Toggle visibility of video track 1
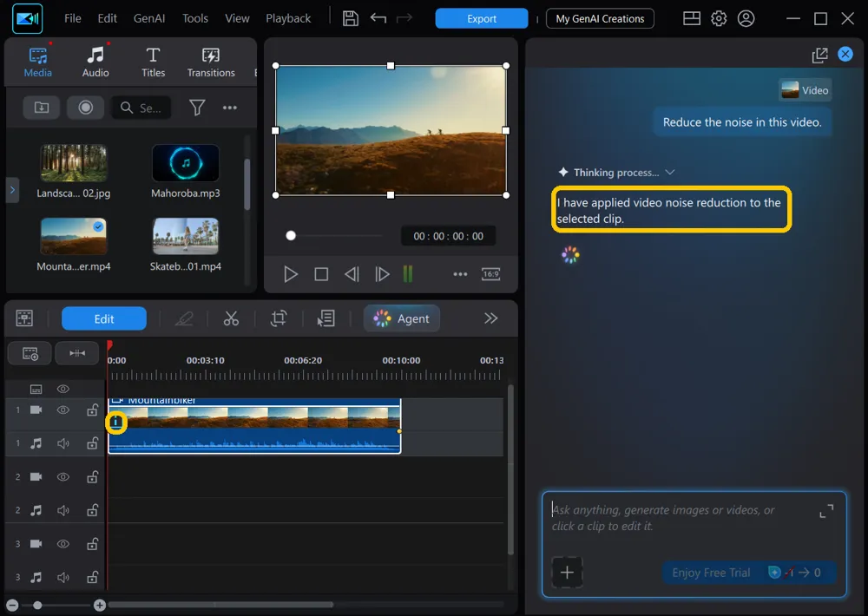Screen dimensions: 868x616 tap(63, 410)
